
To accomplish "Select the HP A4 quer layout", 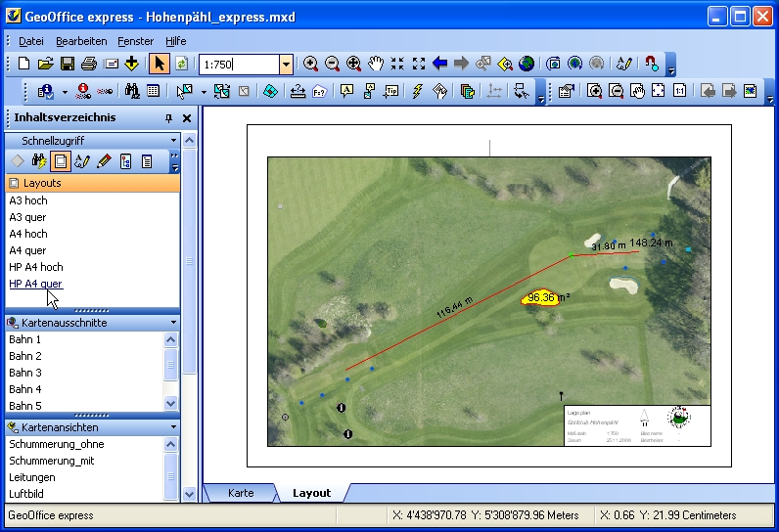I will [x=35, y=284].
